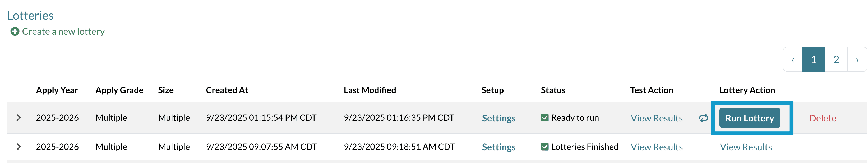The image size is (868, 163).
Task: Delete the first lottery
Action: (823, 118)
